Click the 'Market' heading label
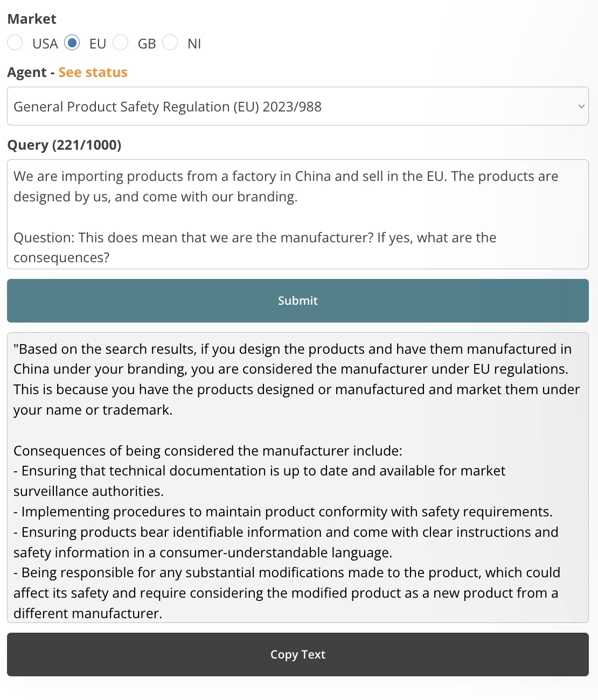598x700 pixels. pyautogui.click(x=32, y=19)
